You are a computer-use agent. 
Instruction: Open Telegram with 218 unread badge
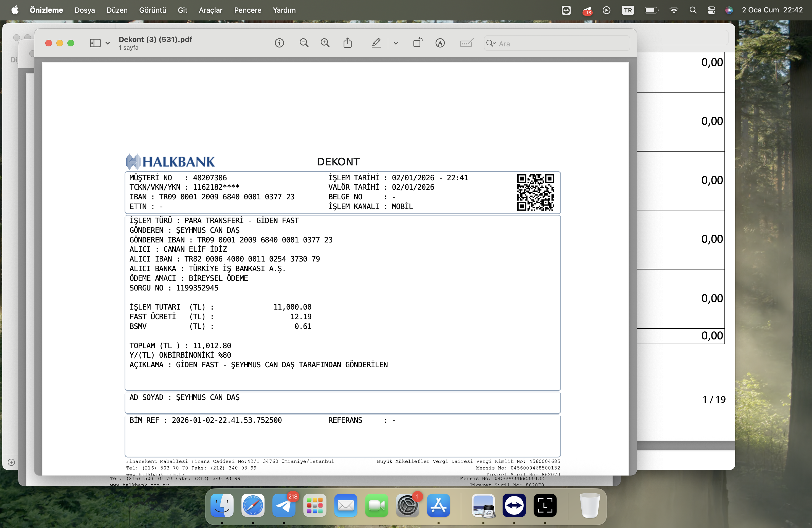tap(284, 505)
